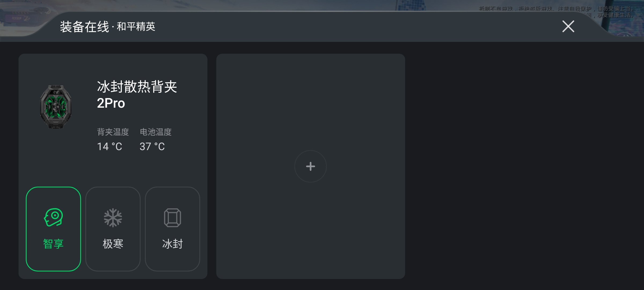
Task: Switch cooling mode to 极寒 label
Action: (x=113, y=244)
